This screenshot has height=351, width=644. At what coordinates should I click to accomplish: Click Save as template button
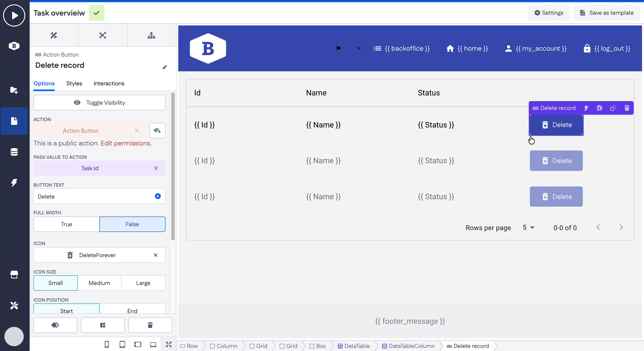coord(606,13)
